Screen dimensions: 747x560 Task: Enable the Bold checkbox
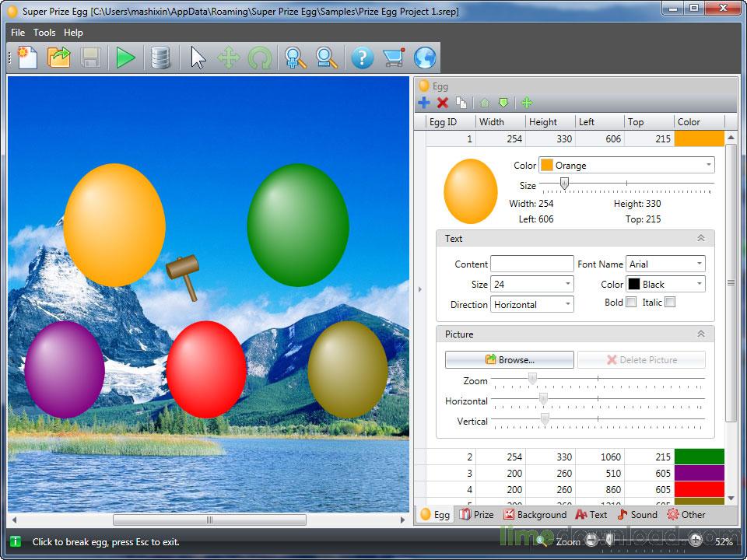(631, 303)
